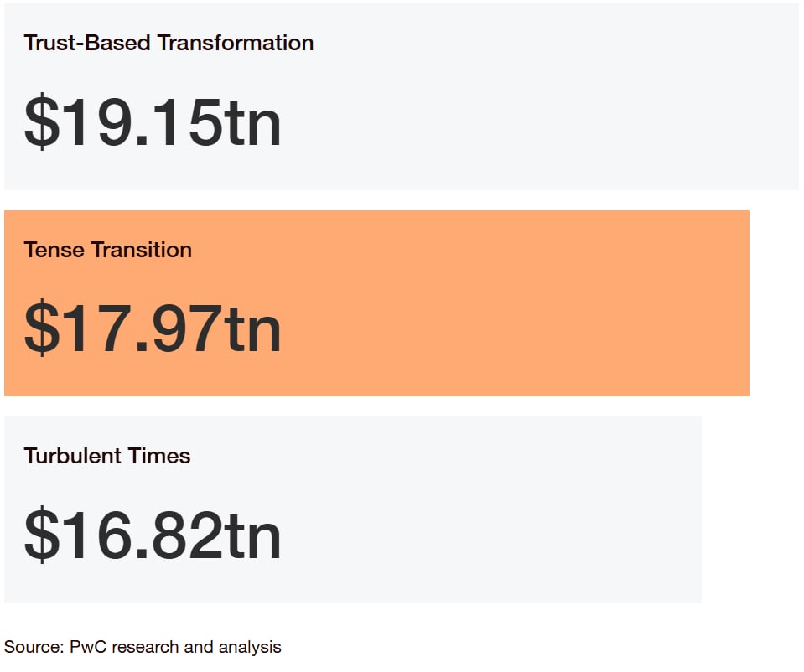
Task: Select the $17.97tn value
Action: 153,328
